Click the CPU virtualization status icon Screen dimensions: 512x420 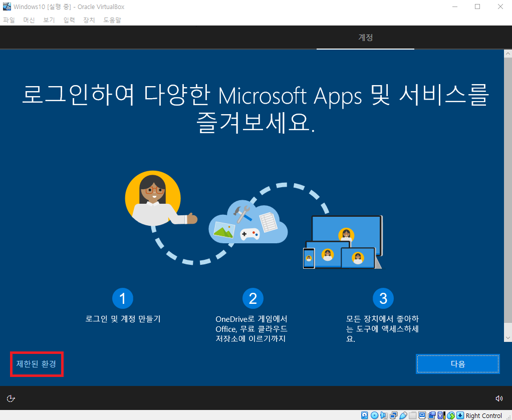(x=441, y=415)
